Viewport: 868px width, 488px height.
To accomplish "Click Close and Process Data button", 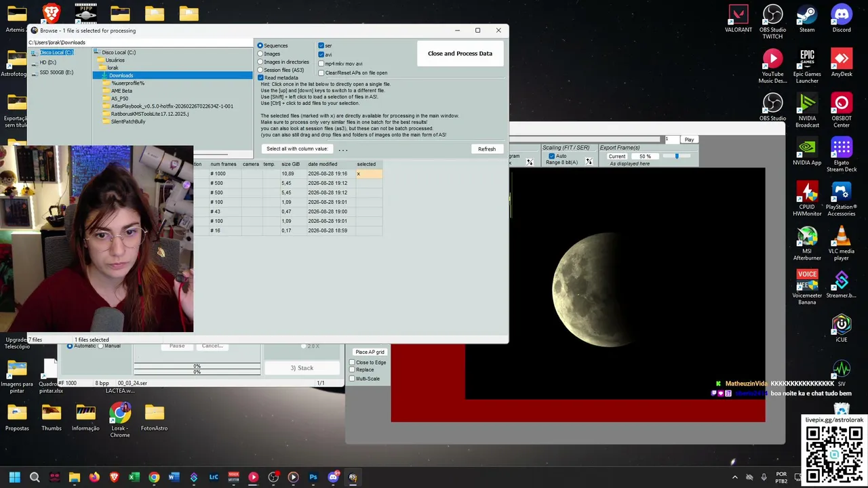I will point(460,54).
